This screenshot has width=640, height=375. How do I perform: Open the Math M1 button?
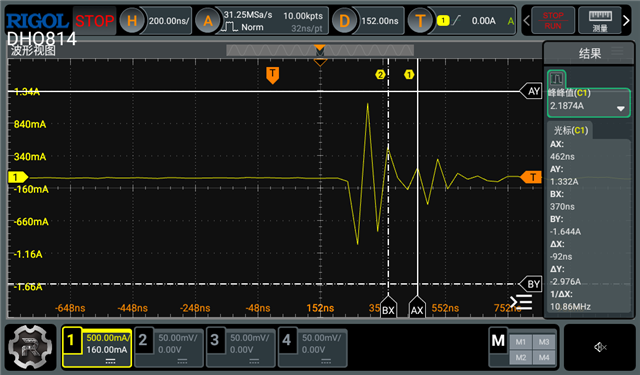pyautogui.click(x=520, y=342)
